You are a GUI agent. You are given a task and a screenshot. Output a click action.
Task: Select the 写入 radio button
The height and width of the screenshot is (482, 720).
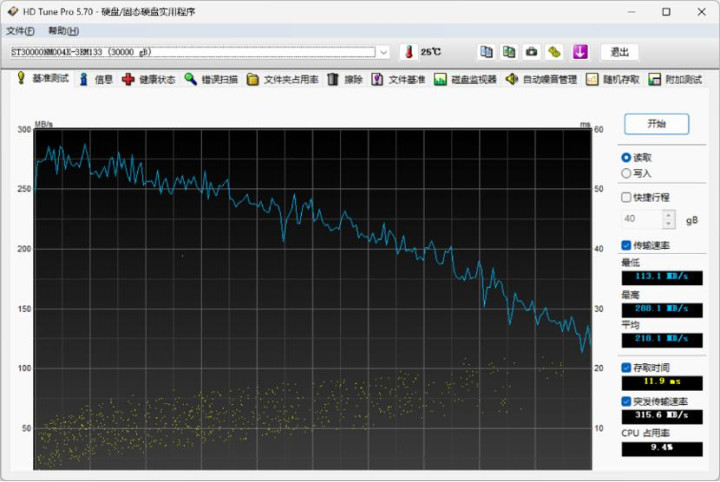[x=626, y=173]
